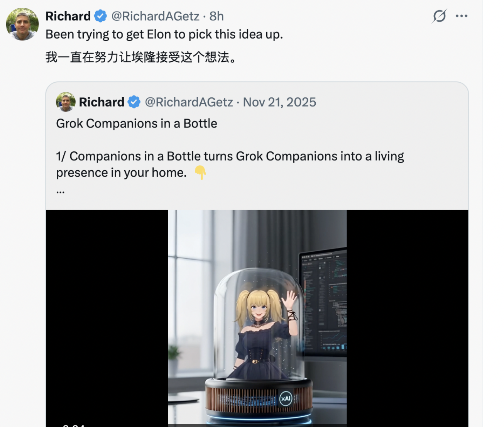The image size is (504, 427).
Task: Click the Grok slashed-circle icon
Action: click(x=439, y=16)
